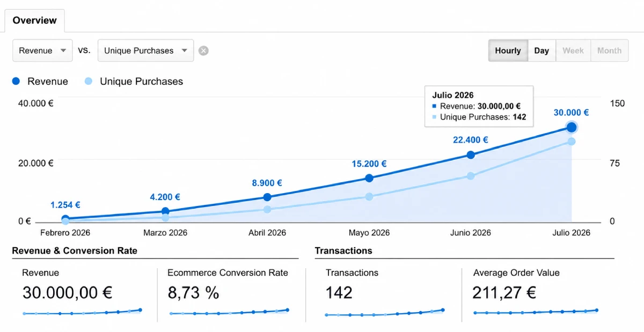This screenshot has height=332, width=644.
Task: Click the Julio 2026 unique purchases point
Action: [x=572, y=142]
